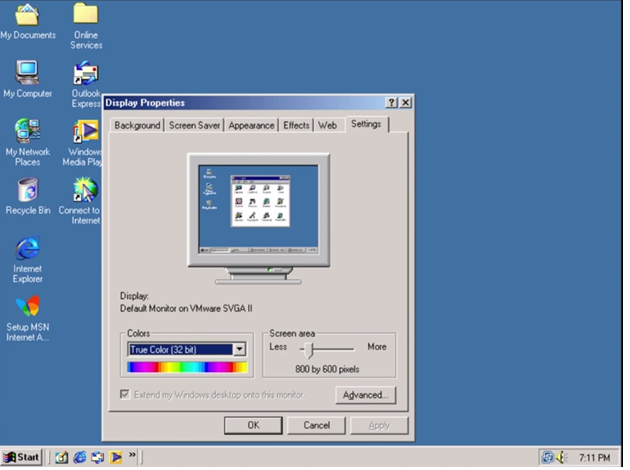The height and width of the screenshot is (470, 630).
Task: Open the Colors True Color dropdown
Action: [239, 349]
